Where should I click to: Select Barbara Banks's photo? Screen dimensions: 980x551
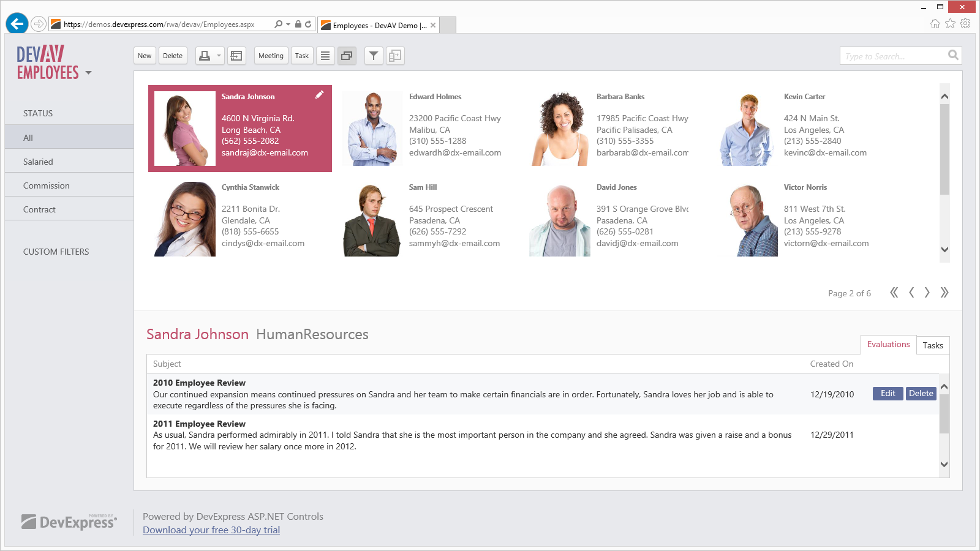coord(560,129)
